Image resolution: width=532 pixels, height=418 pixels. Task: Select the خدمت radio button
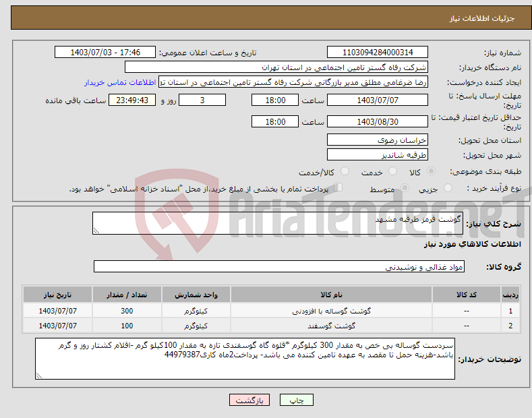[392, 171]
